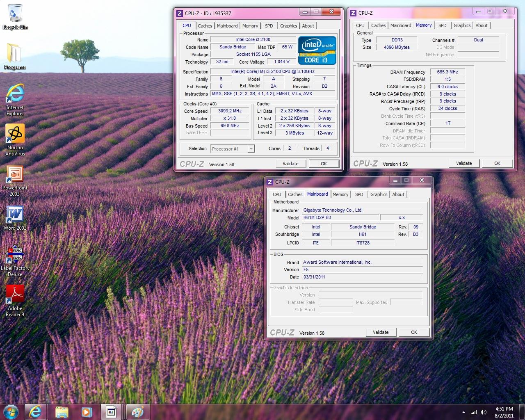
Task: Click the volume speaker tray icon
Action: [484, 412]
